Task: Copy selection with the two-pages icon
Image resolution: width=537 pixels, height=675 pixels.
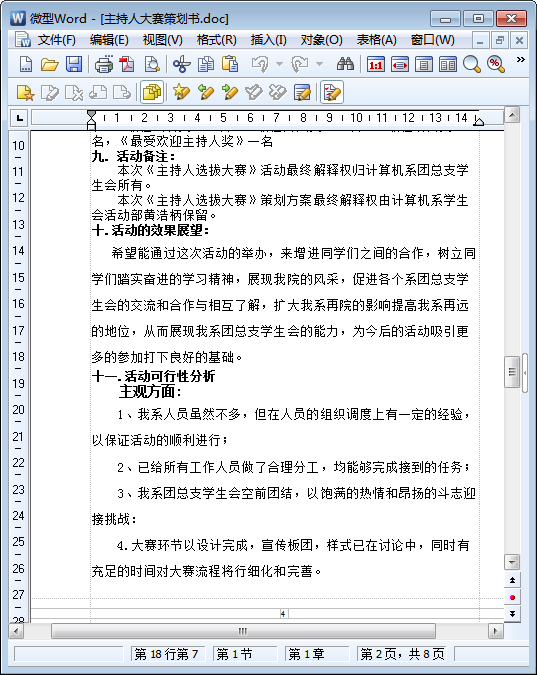Action: point(206,64)
